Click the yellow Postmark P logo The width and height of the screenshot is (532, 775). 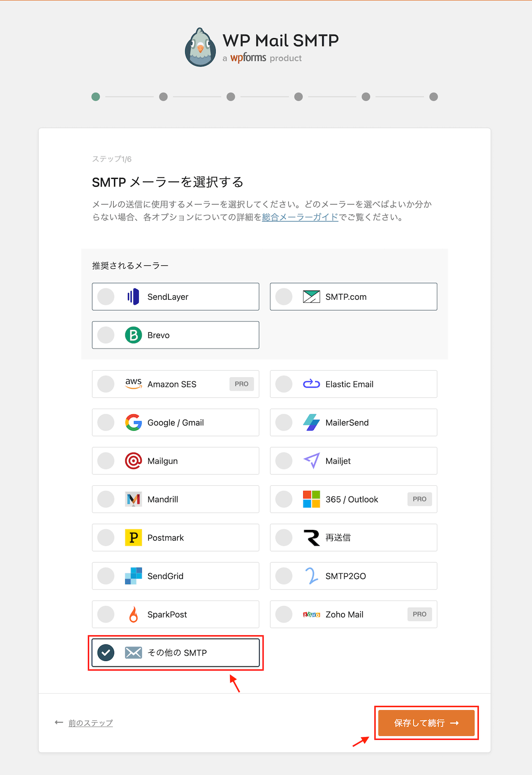(133, 538)
